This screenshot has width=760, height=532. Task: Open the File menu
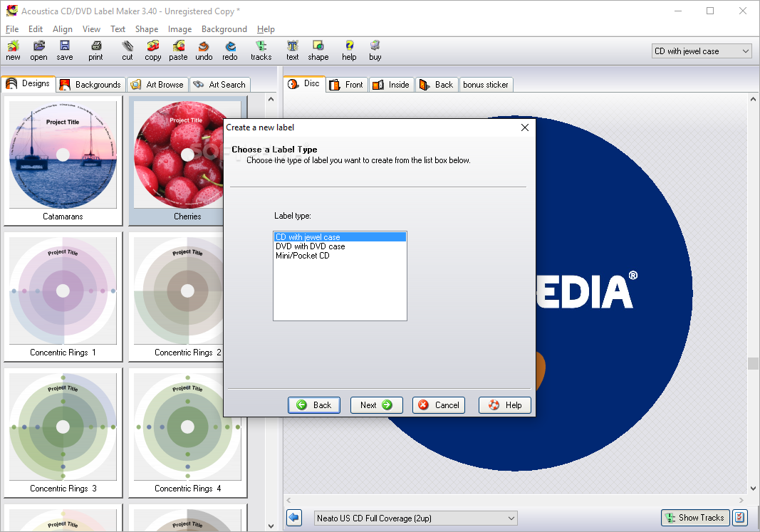12,29
